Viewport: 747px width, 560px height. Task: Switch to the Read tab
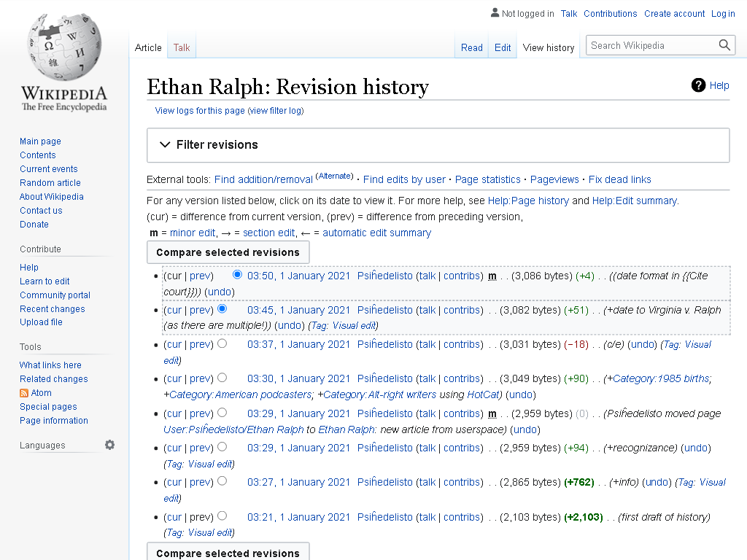click(x=472, y=47)
